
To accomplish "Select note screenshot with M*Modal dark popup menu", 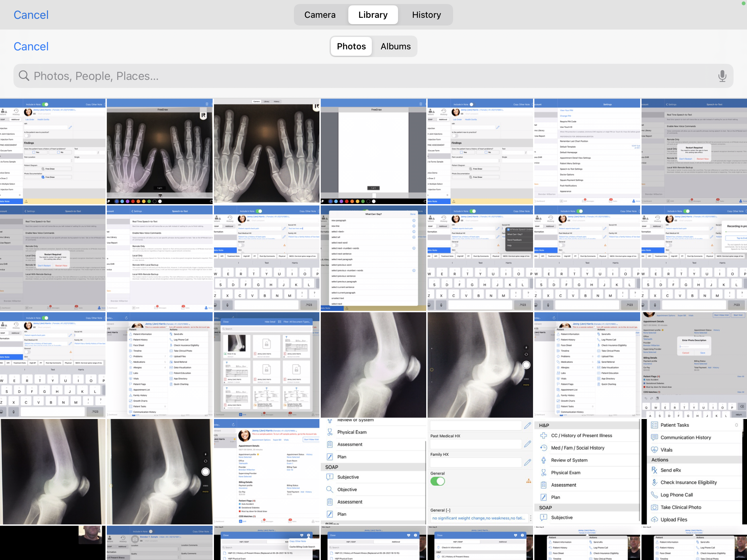I will (x=480, y=258).
